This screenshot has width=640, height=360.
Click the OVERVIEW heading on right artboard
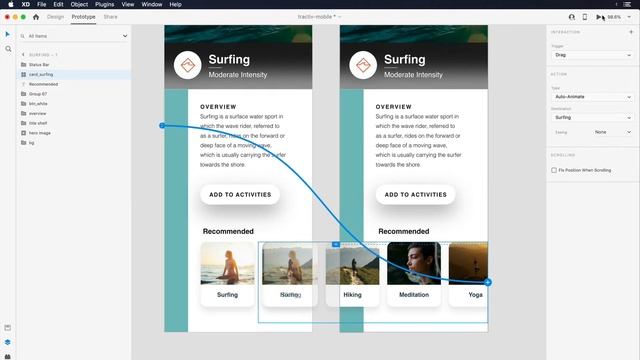[393, 107]
